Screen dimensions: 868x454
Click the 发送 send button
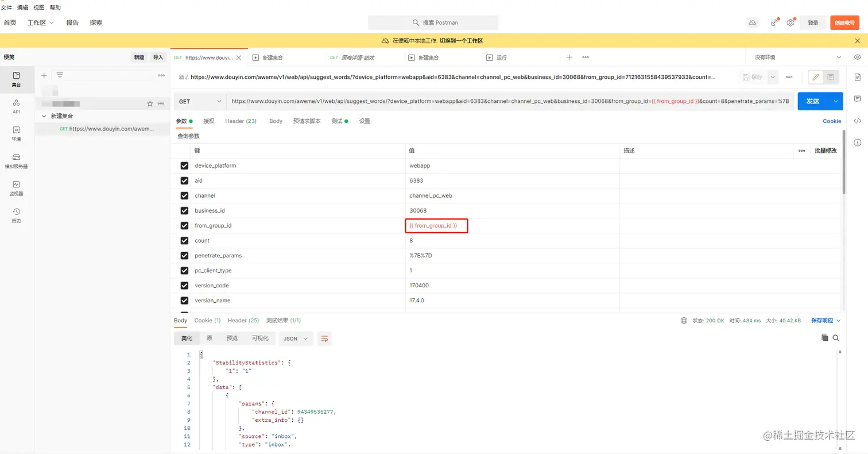coord(813,101)
